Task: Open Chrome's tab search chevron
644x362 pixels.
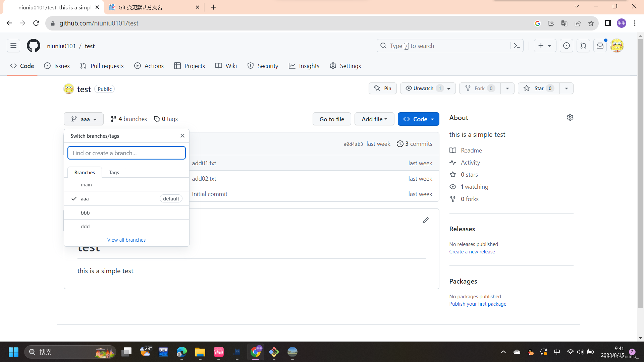Action: click(577, 6)
